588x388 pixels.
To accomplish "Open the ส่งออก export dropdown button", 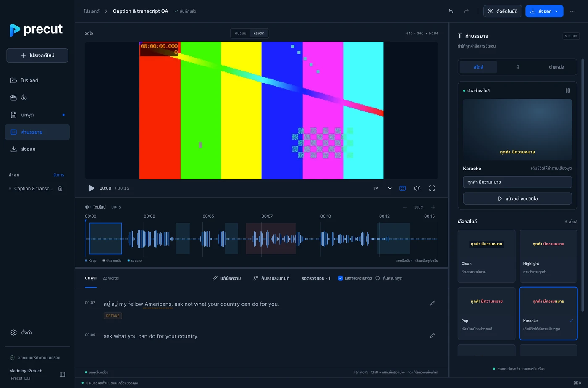I will pos(544,11).
